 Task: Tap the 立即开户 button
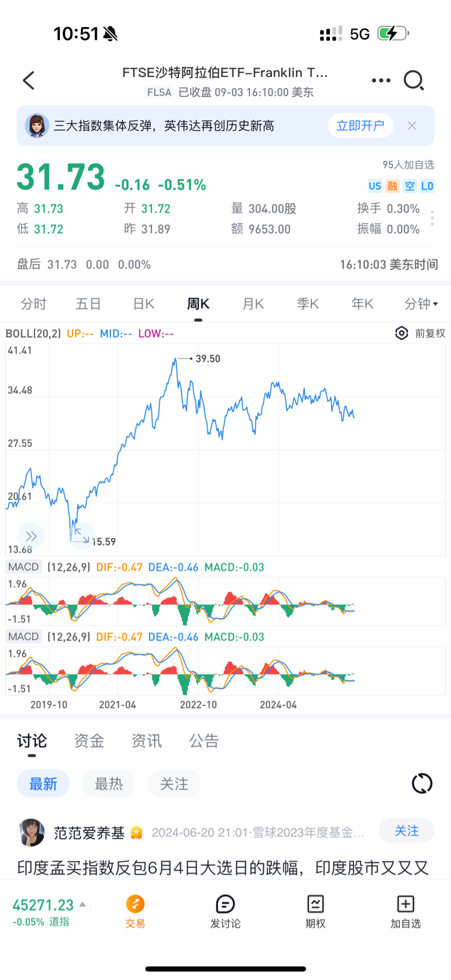pos(360,126)
